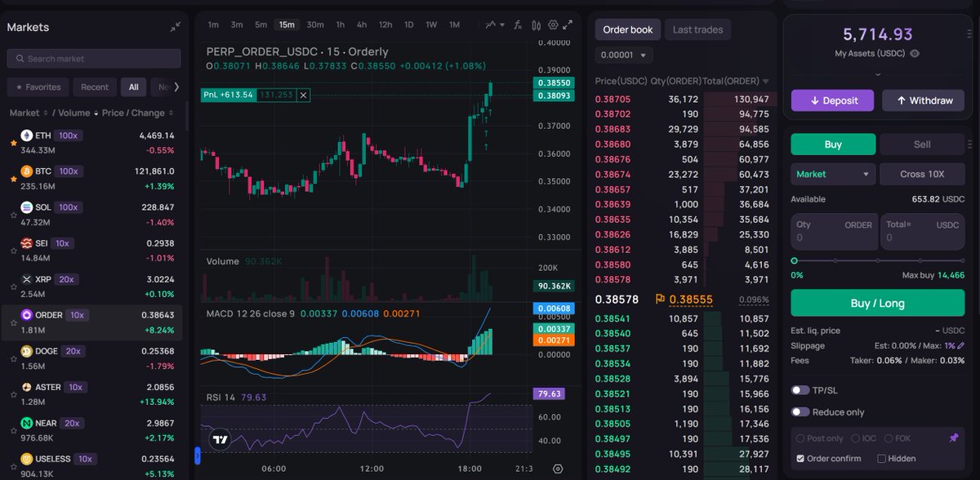Uncheck the Order confirm checkbox

pyautogui.click(x=800, y=459)
